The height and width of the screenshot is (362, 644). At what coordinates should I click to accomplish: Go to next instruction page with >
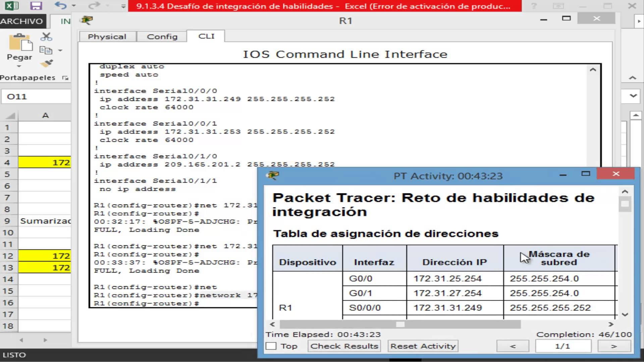614,346
